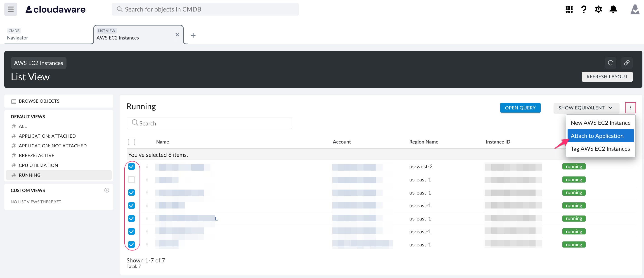Open the apps grid launcher

tap(569, 9)
